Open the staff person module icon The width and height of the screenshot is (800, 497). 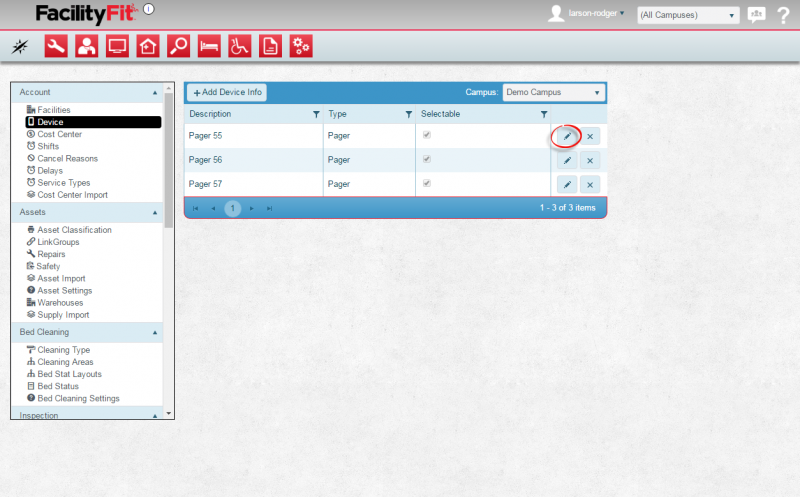pos(87,46)
